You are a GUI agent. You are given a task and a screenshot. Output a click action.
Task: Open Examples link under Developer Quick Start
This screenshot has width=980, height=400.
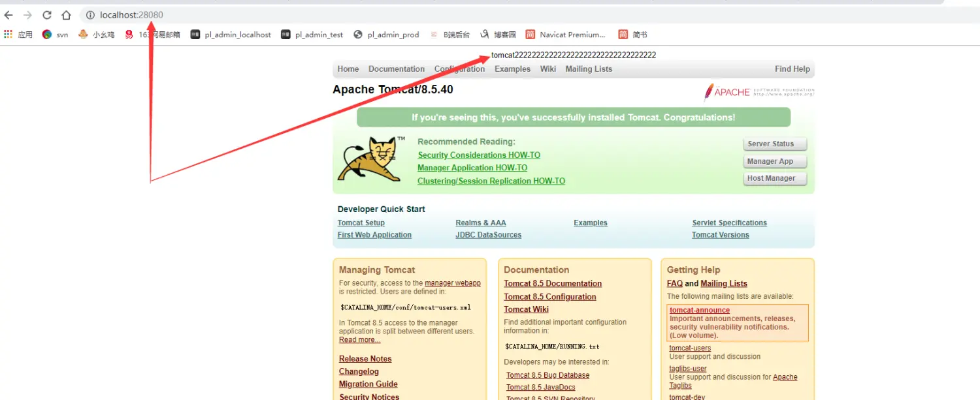pos(591,223)
